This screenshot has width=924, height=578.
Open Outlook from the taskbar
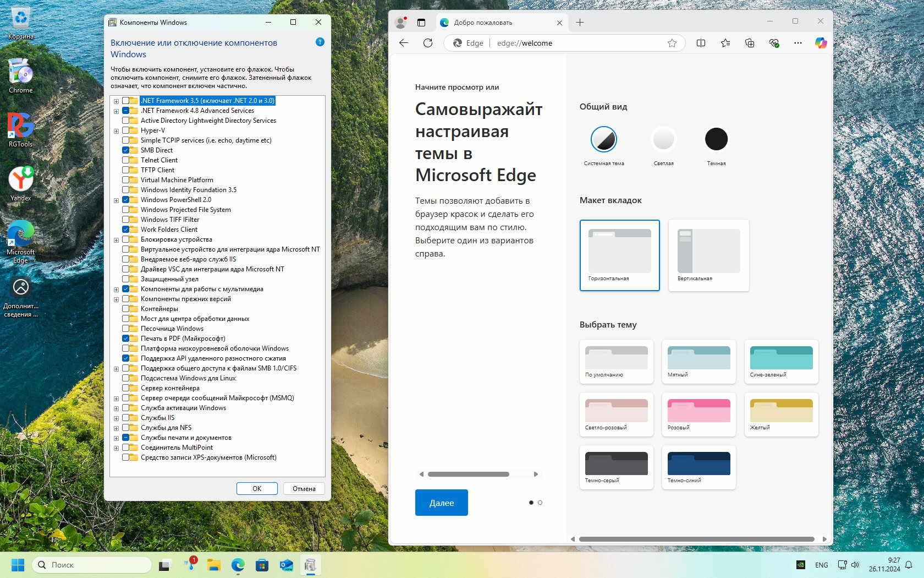pos(286,565)
